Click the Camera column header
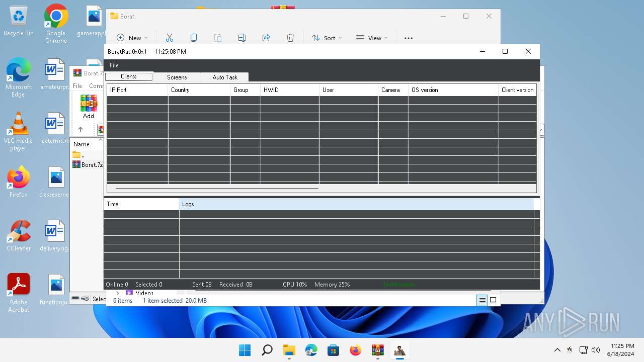Screen dimensions: 644x362 click(393, 90)
